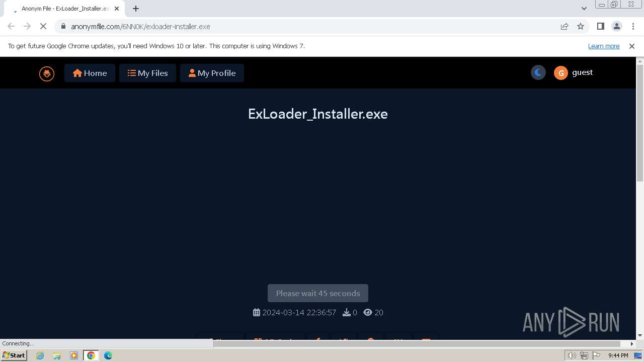Click the scroll right arrow
Screen dimensions: 644x362
click(x=632, y=343)
